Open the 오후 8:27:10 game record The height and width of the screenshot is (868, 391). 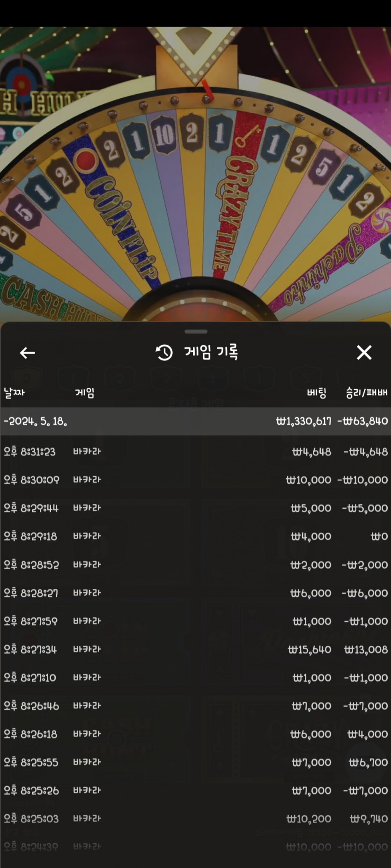pos(195,678)
